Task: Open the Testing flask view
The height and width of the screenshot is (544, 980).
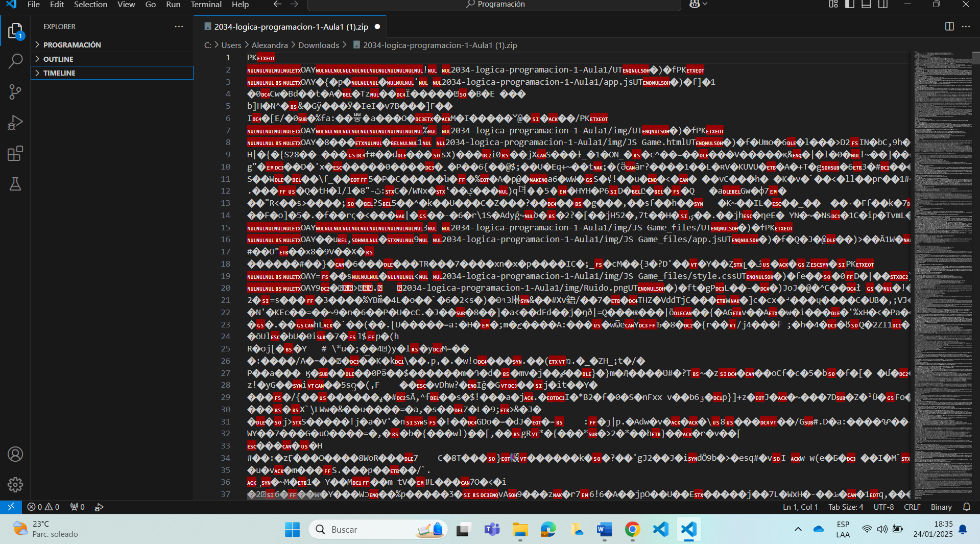Action: (15, 184)
